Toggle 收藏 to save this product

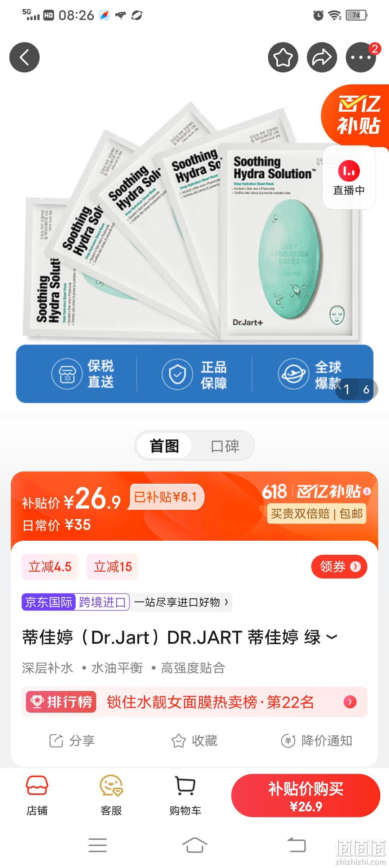tap(194, 741)
